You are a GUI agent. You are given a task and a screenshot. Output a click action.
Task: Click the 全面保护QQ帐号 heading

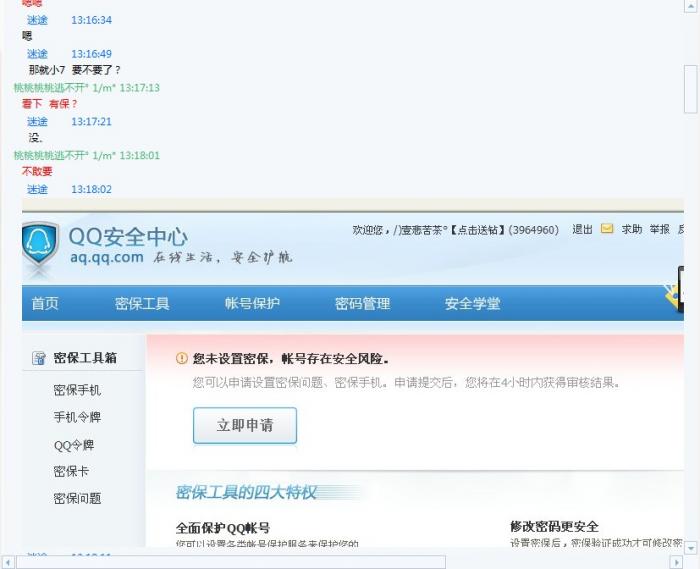point(223,528)
